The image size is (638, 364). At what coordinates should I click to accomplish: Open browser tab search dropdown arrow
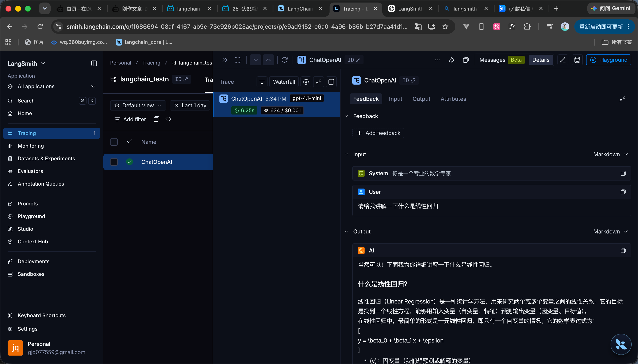coord(45,8)
